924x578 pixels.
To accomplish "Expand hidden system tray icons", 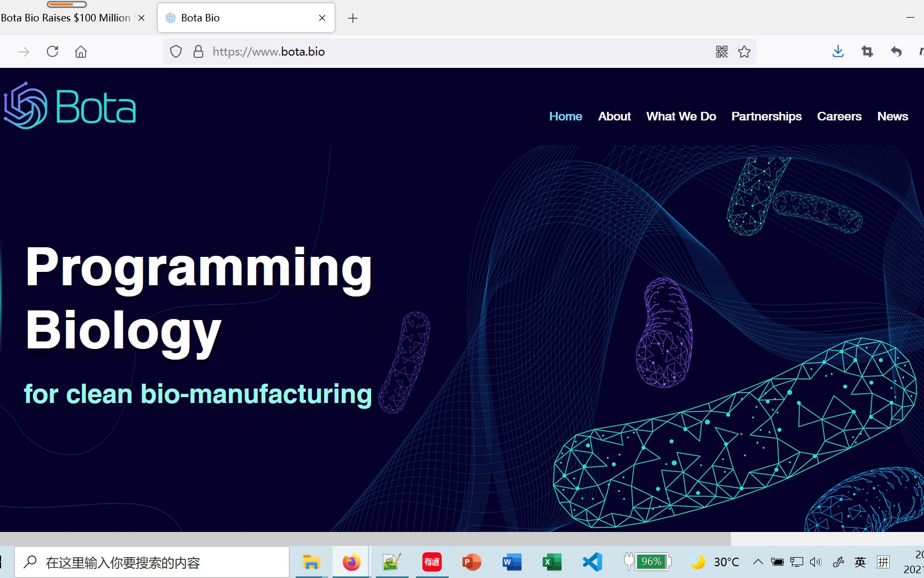I will click(x=758, y=562).
